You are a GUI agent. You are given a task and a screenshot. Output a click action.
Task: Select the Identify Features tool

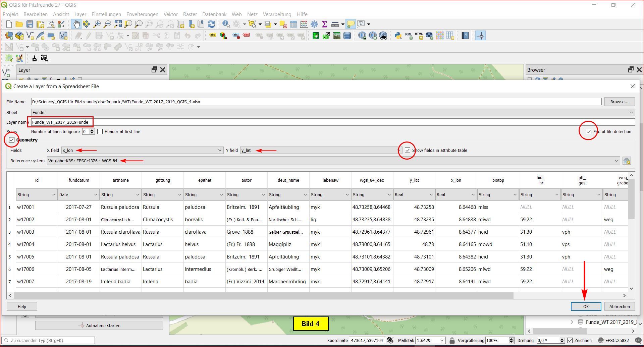(x=226, y=24)
